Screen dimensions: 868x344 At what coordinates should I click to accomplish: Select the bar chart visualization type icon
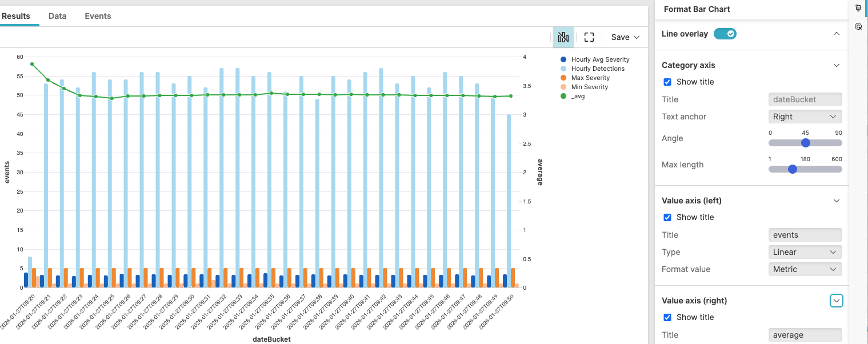pyautogui.click(x=563, y=37)
